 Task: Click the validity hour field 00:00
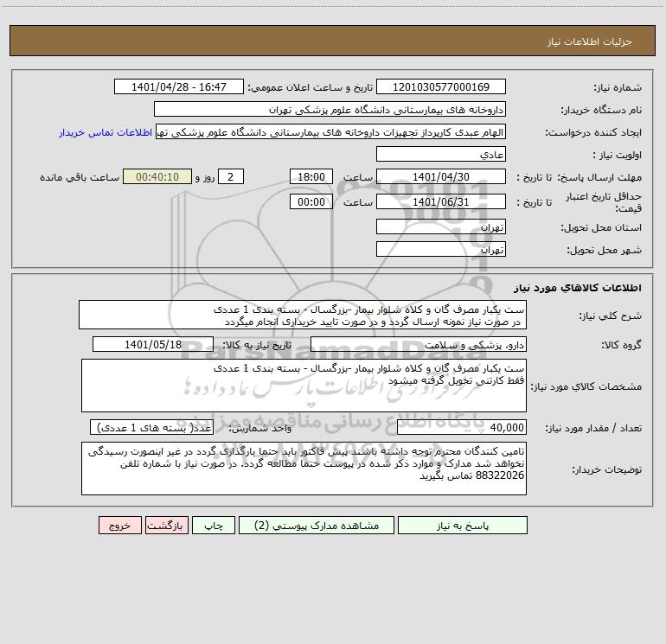coord(311,201)
